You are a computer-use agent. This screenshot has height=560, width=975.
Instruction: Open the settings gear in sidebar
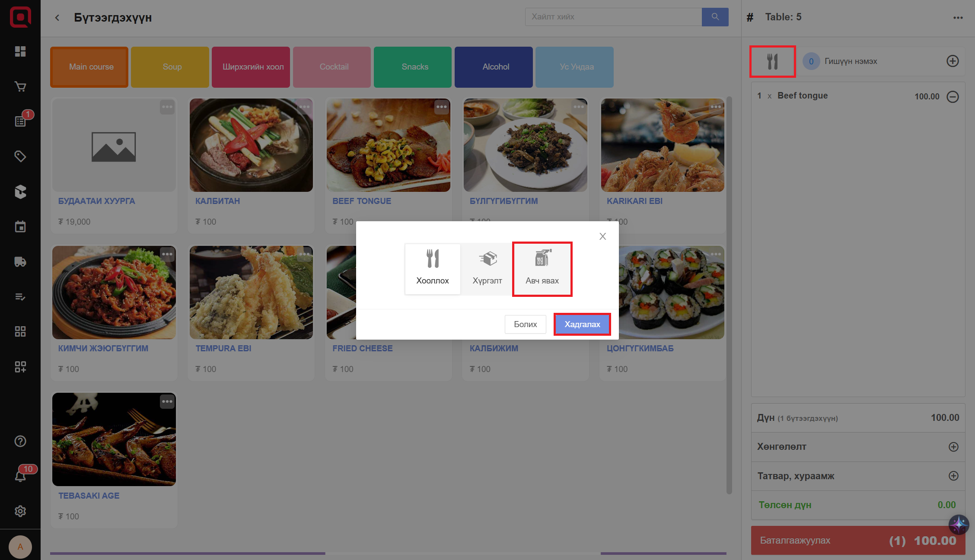20,511
